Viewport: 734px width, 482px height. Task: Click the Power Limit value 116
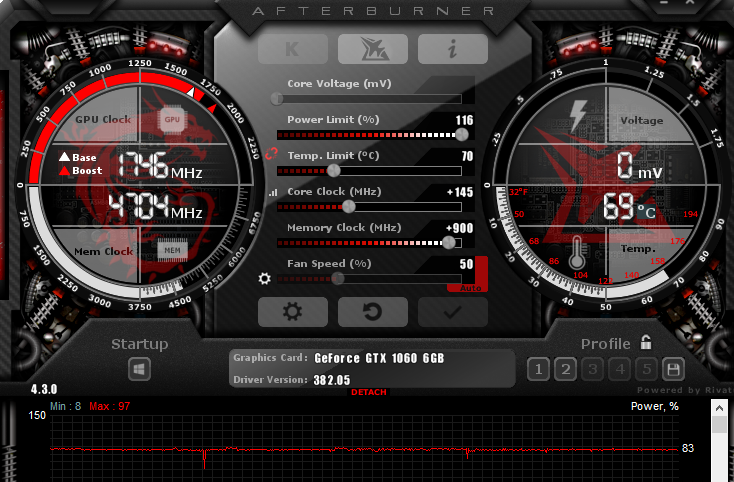pyautogui.click(x=464, y=120)
